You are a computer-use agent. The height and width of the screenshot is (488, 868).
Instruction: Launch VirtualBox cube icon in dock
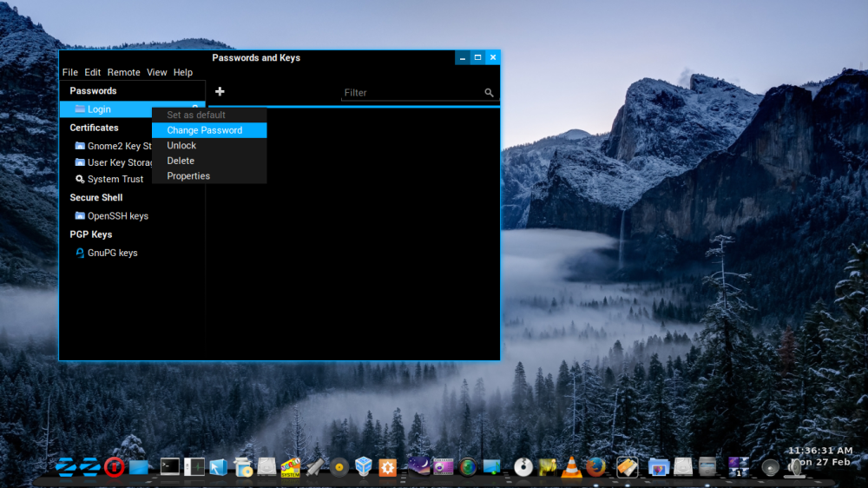tap(364, 467)
